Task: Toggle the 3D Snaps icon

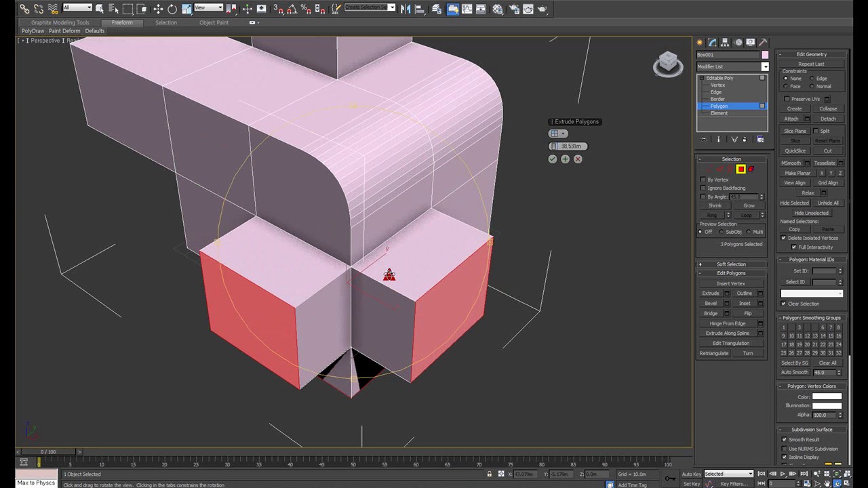Action: (x=278, y=9)
